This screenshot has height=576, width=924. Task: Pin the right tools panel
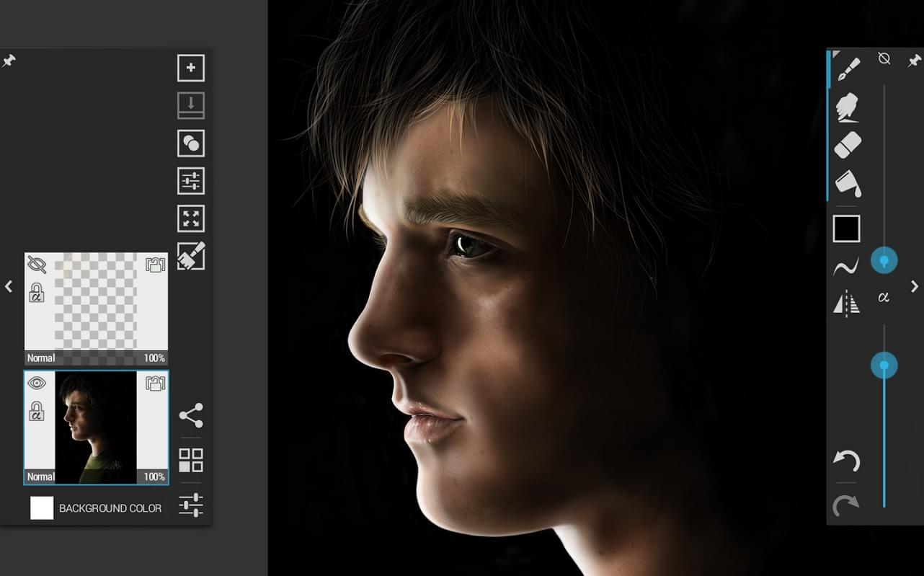point(915,60)
